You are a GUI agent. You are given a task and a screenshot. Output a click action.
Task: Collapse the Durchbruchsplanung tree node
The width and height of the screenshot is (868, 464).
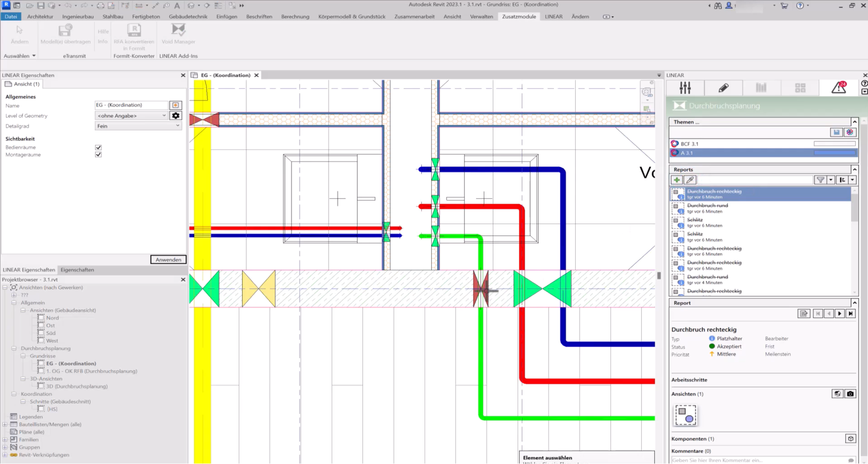pos(14,348)
